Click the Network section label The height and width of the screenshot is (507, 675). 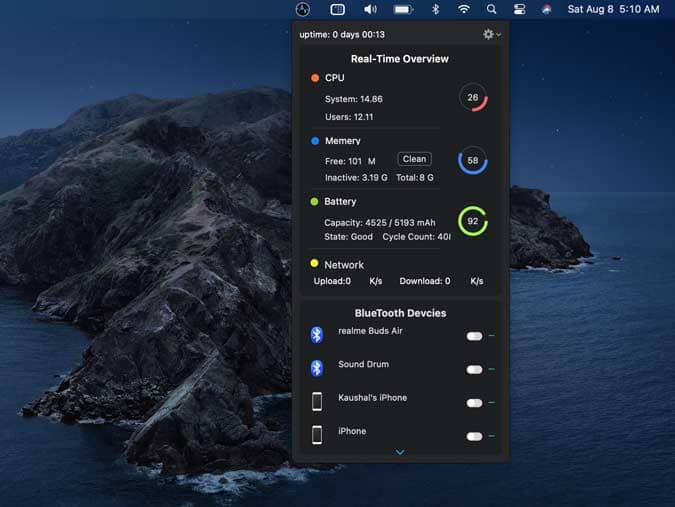tap(344, 265)
